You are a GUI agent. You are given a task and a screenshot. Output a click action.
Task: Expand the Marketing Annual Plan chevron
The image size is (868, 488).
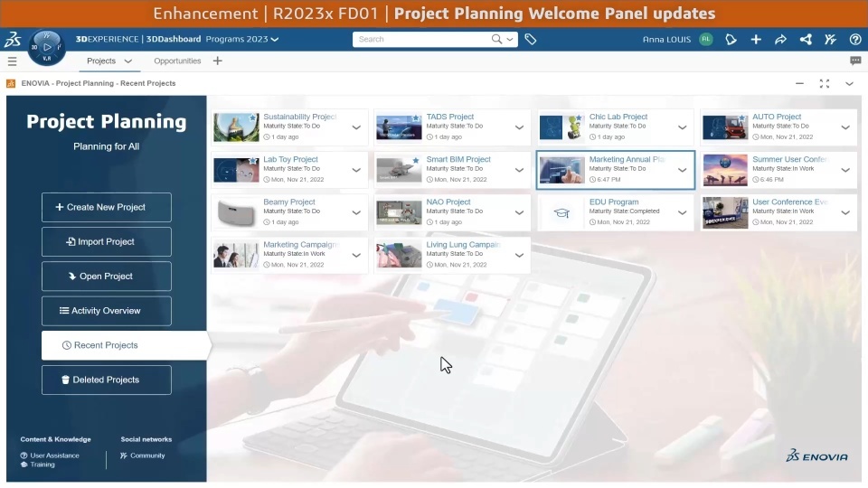click(682, 170)
